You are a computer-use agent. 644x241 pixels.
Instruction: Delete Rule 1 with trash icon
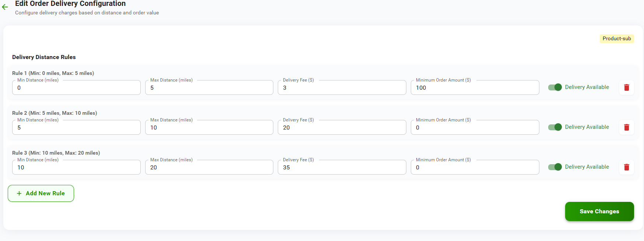(x=626, y=87)
